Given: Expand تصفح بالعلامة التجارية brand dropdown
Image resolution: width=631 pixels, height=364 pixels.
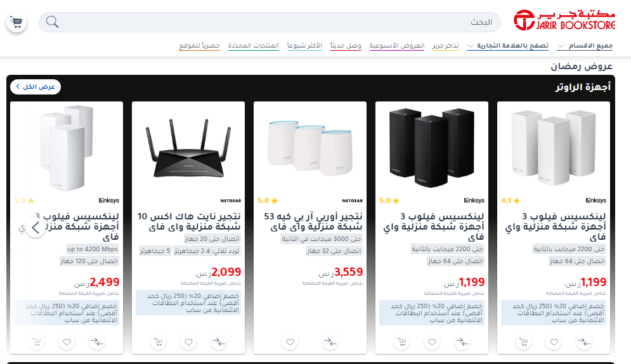Looking at the screenshot, I should (508, 46).
